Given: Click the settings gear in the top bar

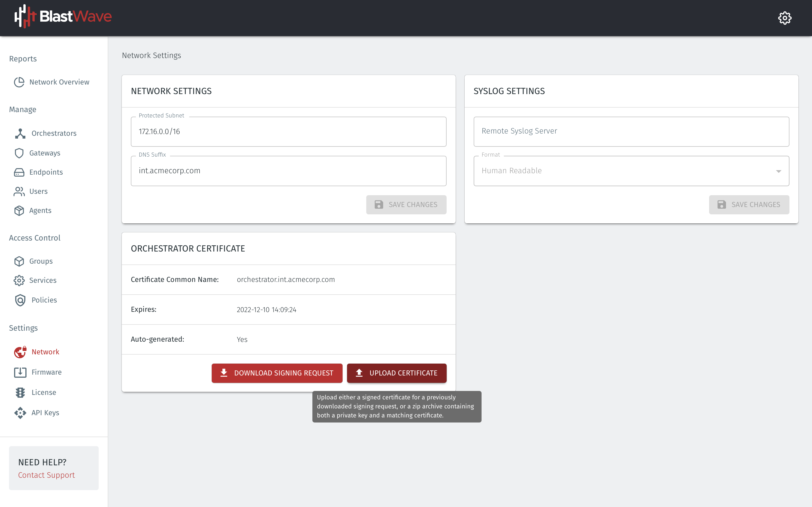Looking at the screenshot, I should 785,18.
